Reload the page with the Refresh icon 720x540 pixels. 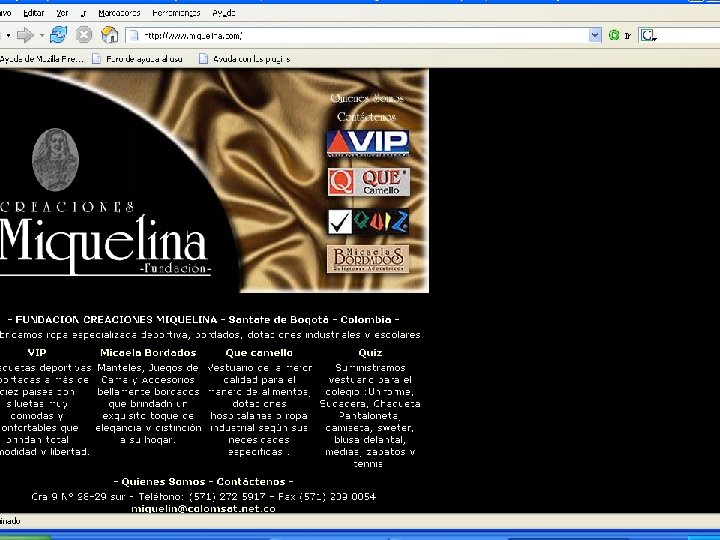[x=58, y=35]
